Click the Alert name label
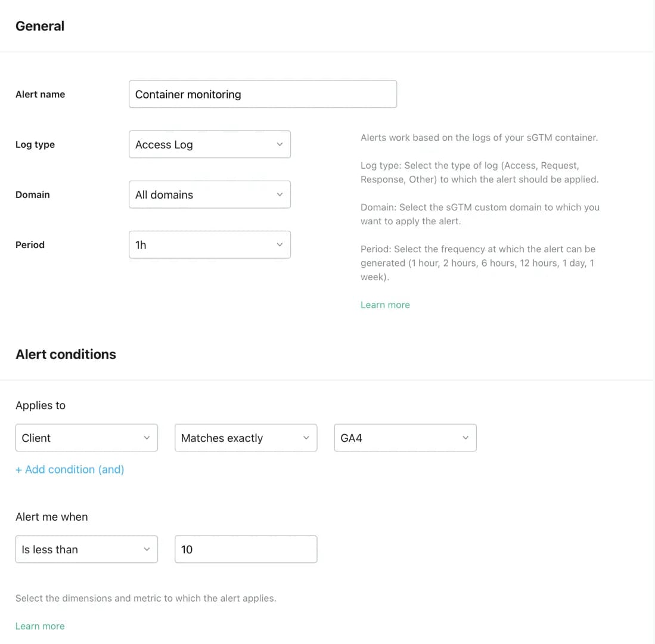Screen dimensions: 655x644 (40, 94)
